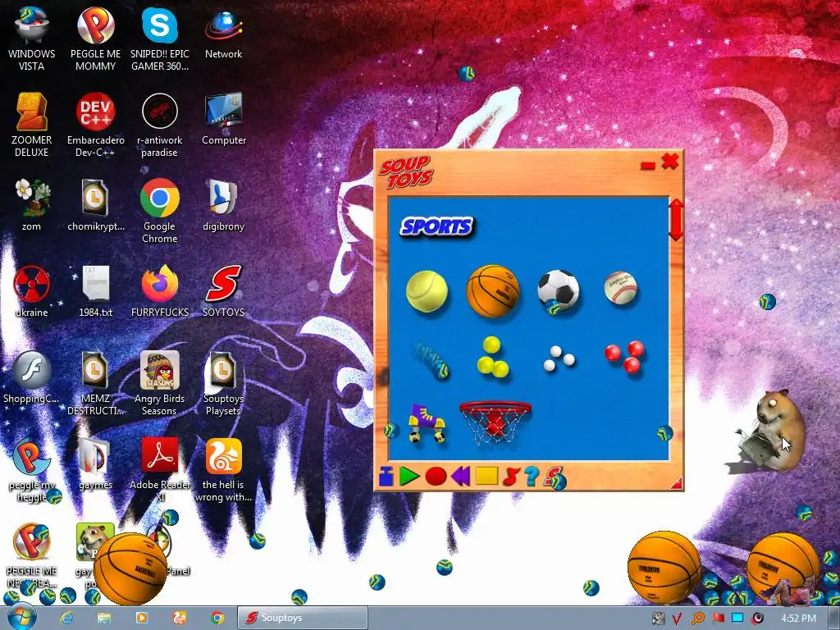840x630 pixels.
Task: Select the blue striped tube toy
Action: (x=431, y=361)
